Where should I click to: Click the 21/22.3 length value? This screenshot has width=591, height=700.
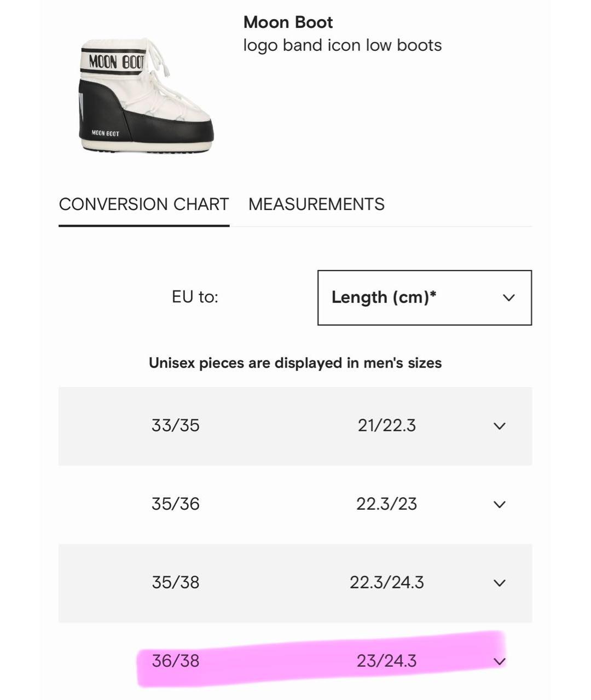click(386, 425)
